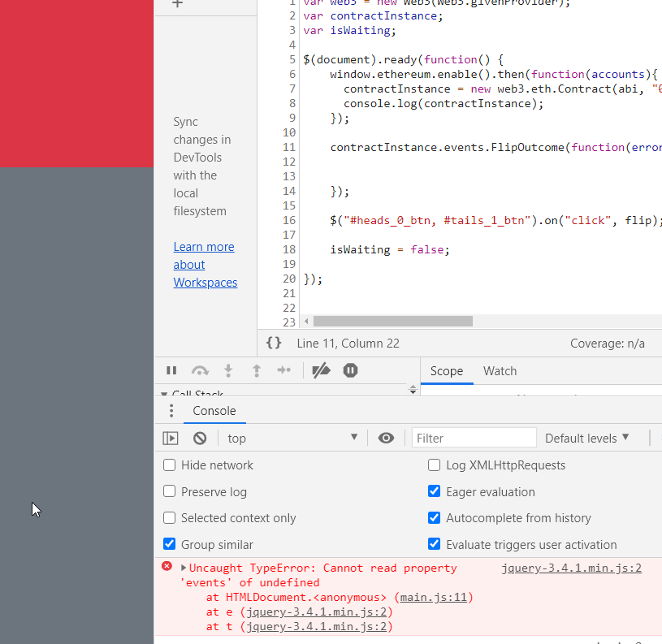Click the 'window.ethereum.enable()' code line
The width and height of the screenshot is (662, 644).
pyautogui.click(x=494, y=74)
